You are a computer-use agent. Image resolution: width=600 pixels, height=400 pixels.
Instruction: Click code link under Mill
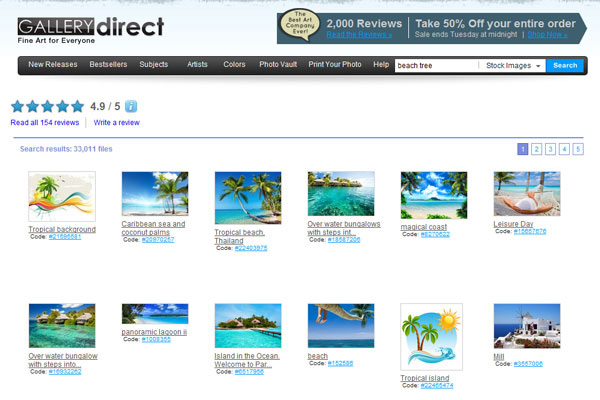(x=528, y=364)
